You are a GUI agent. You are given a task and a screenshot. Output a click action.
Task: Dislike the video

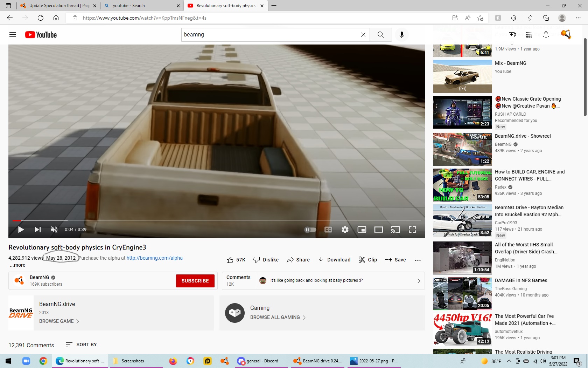tap(266, 260)
